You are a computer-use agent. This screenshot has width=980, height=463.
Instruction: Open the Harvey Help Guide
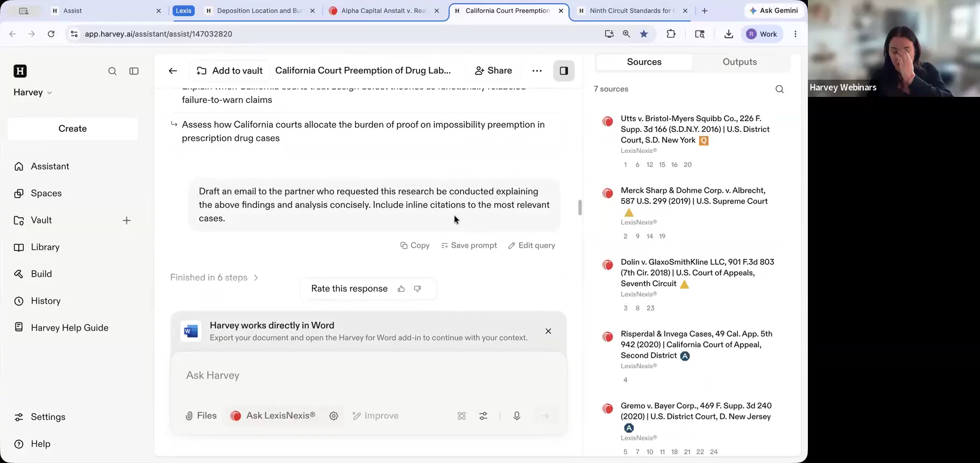69,328
